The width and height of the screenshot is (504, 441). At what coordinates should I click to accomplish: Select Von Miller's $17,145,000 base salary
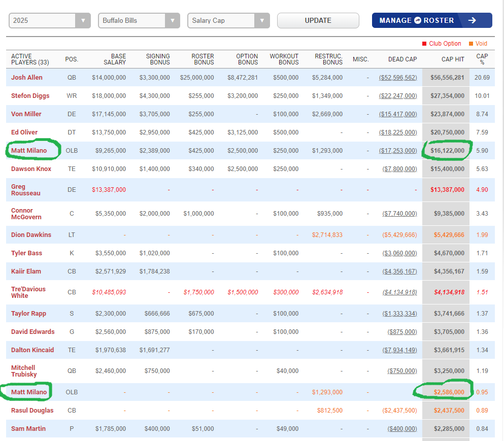pos(109,114)
